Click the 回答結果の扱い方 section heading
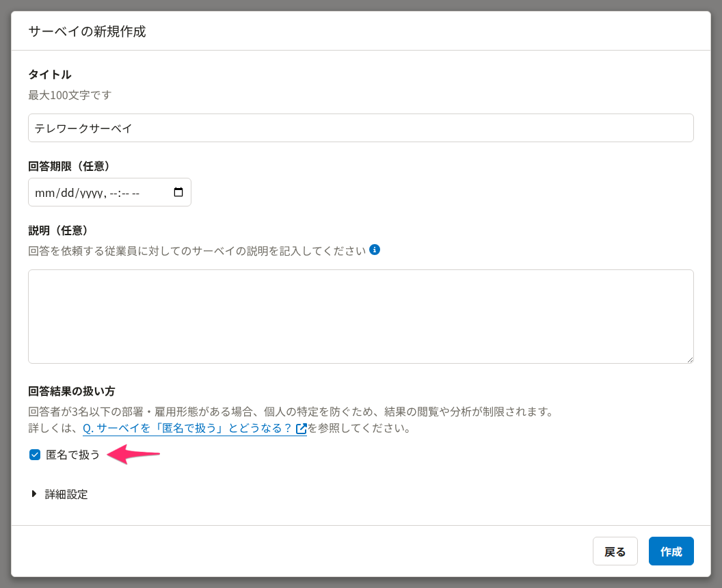Screen dimensions: 722x588 pos(71,391)
